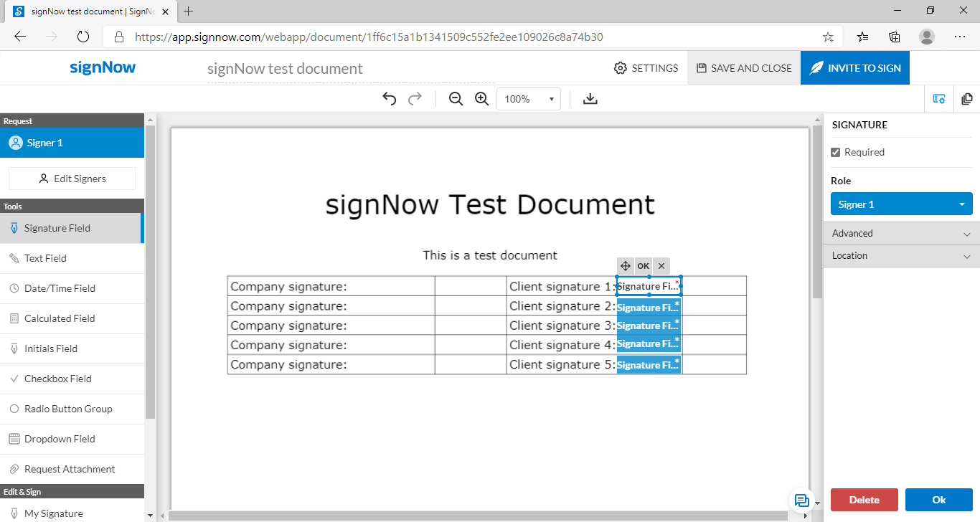
Task: Open the 100% zoom level dropdown
Action: (x=529, y=99)
